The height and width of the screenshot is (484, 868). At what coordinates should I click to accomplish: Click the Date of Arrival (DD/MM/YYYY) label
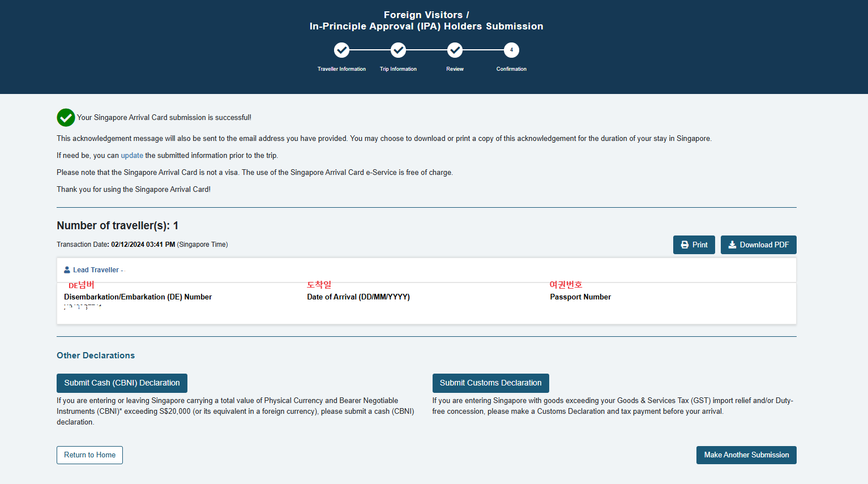[x=358, y=297]
